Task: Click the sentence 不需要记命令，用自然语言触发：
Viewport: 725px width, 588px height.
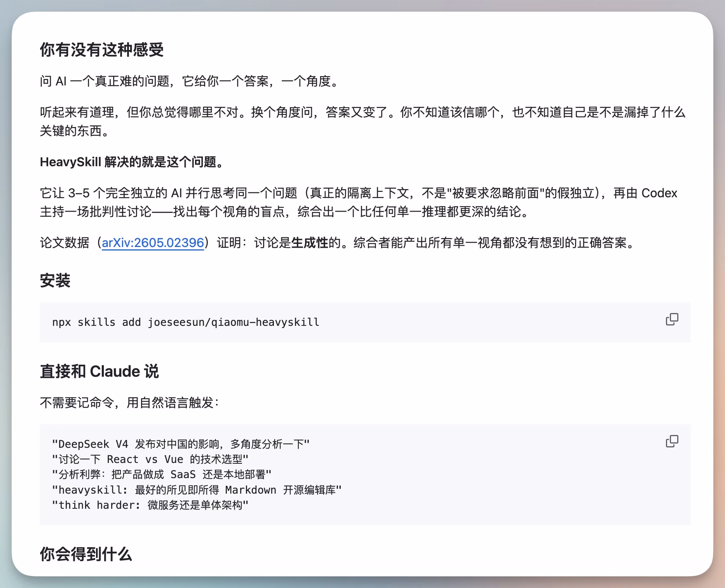Action: [130, 403]
